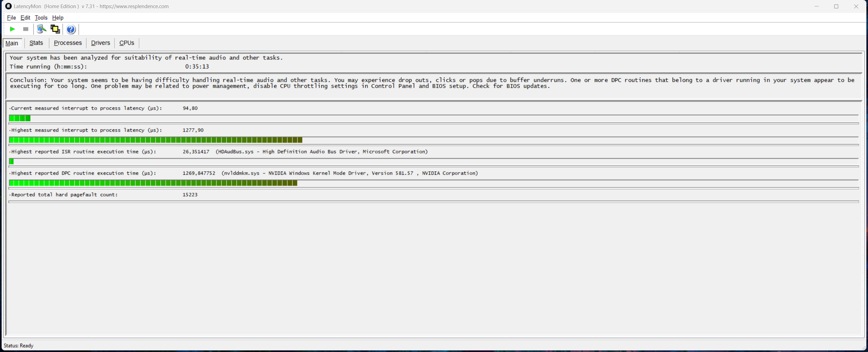Viewport: 868px width, 352px height.
Task: Click the current latency value 94,80
Action: (x=190, y=108)
